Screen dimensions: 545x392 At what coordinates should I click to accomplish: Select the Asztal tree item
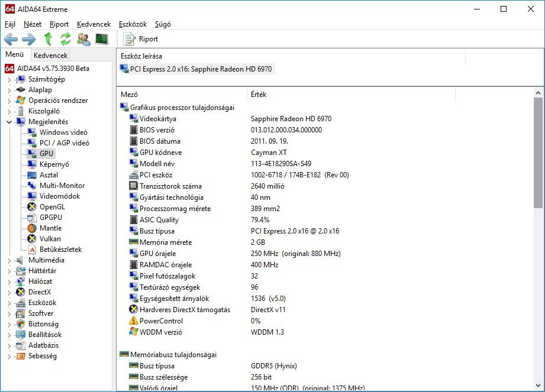[x=49, y=175]
